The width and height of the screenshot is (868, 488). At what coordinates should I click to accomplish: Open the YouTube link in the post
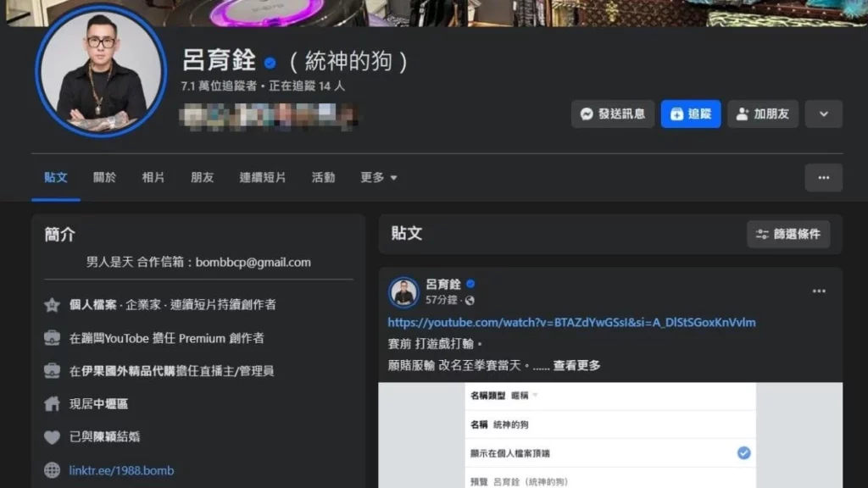pyautogui.click(x=571, y=323)
